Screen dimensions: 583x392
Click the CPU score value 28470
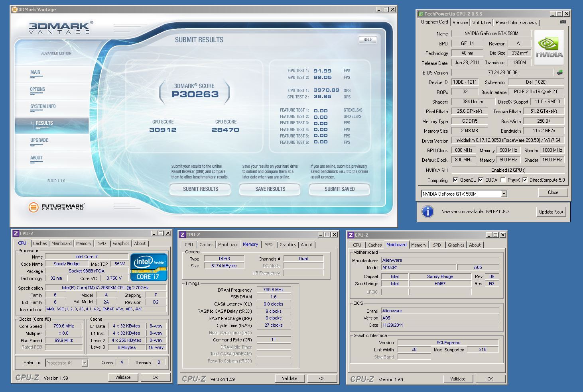point(225,130)
